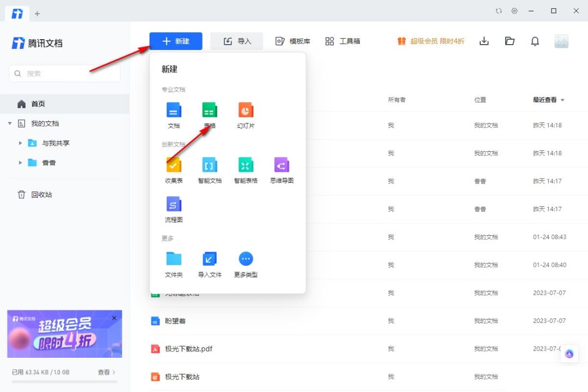Click inside the 搜索 search box
This screenshot has width=588, height=392.
(64, 73)
